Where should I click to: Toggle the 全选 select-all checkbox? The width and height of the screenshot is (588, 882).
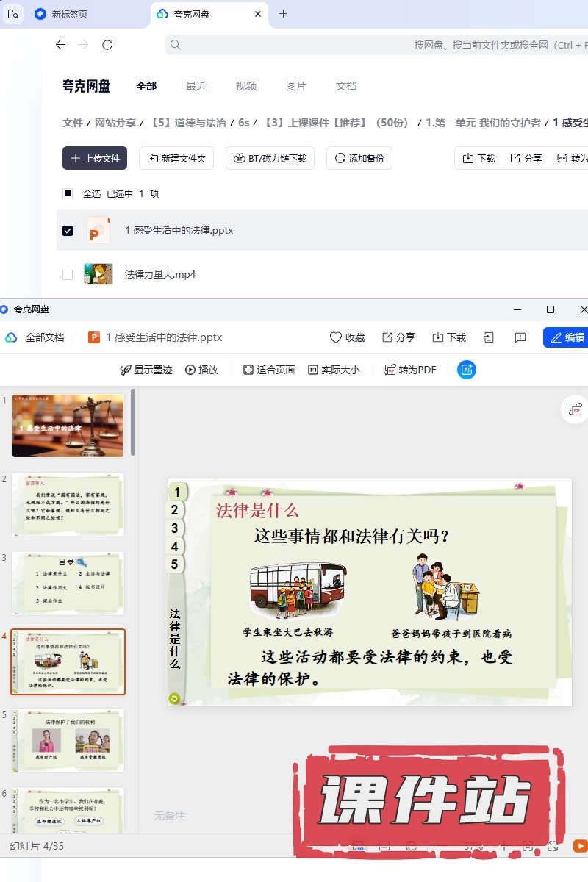[x=68, y=193]
